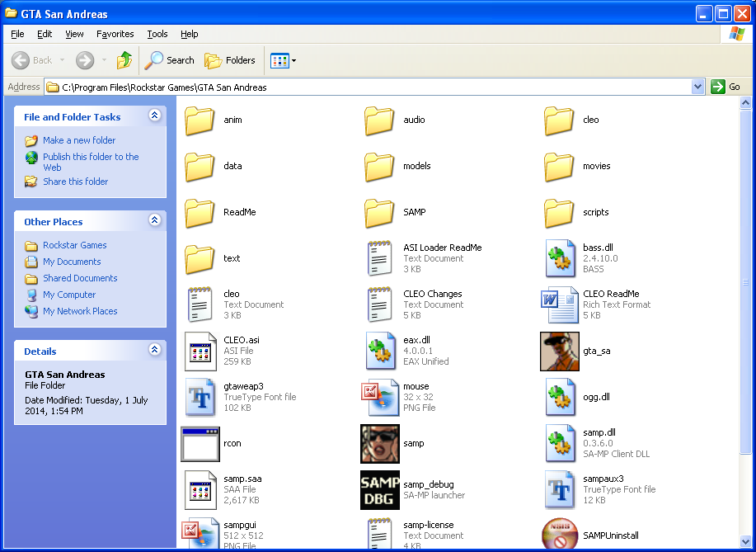Select the cleo folder icon
The width and height of the screenshot is (756, 552).
click(559, 120)
